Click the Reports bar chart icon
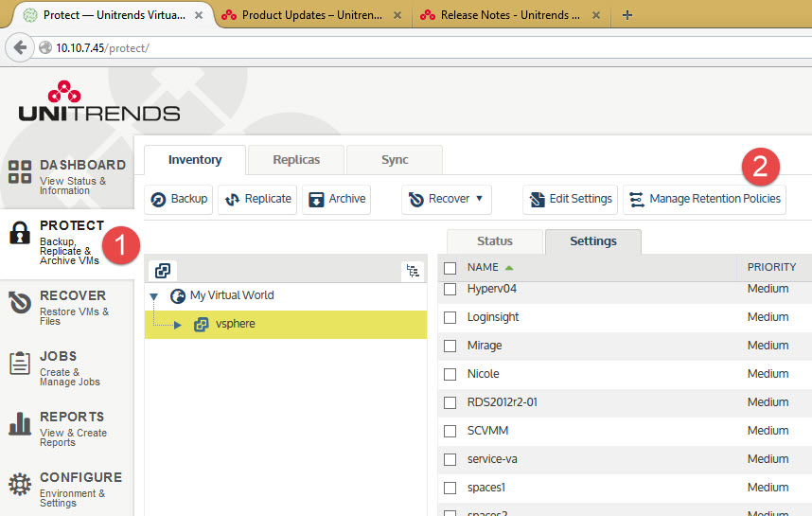 (x=20, y=423)
